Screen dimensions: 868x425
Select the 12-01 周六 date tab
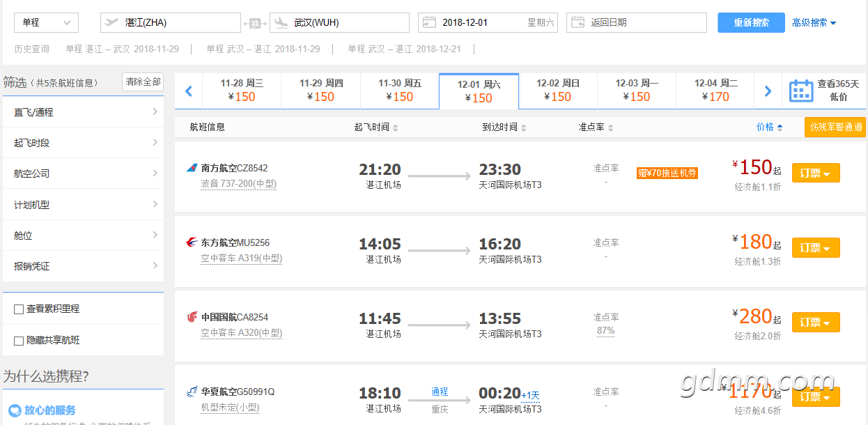point(479,91)
